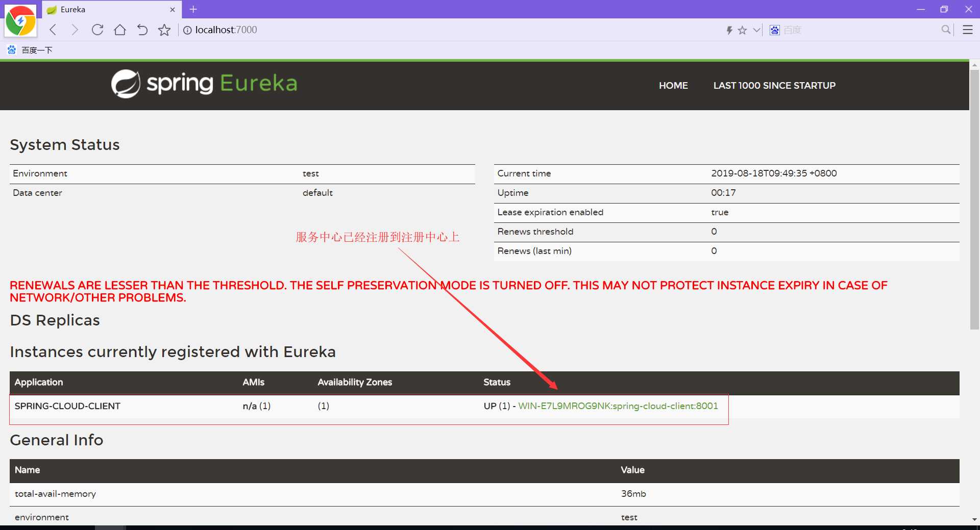The width and height of the screenshot is (980, 530).
Task: Close the Eureka tab
Action: point(173,10)
